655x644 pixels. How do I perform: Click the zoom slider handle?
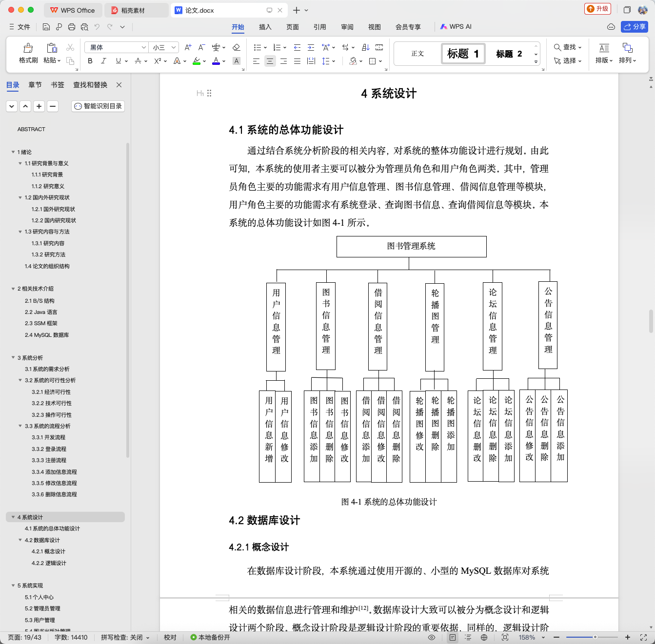[x=595, y=637]
